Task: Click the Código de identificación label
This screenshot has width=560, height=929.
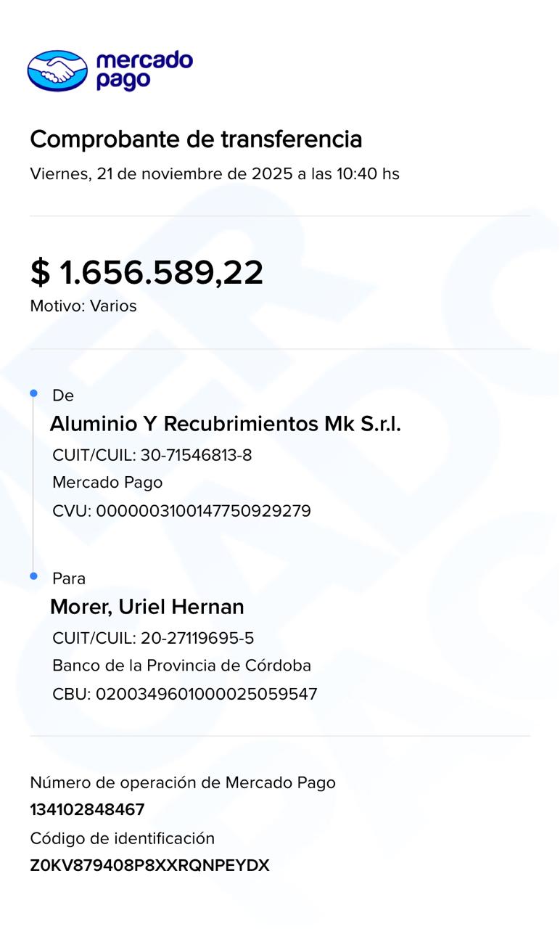Action: [122, 838]
